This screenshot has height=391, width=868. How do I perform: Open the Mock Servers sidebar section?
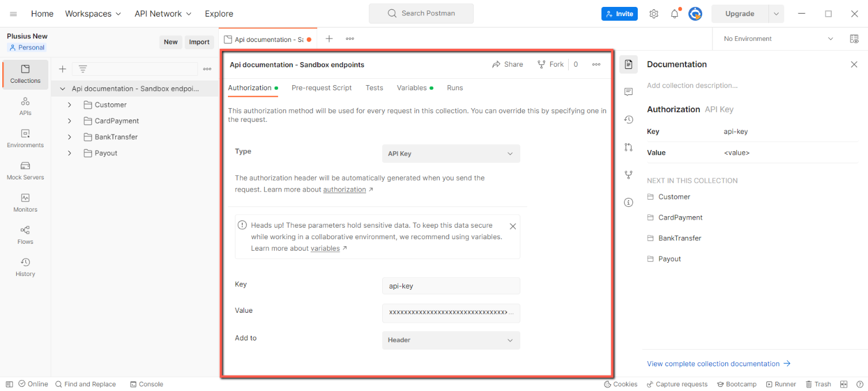[x=25, y=171]
